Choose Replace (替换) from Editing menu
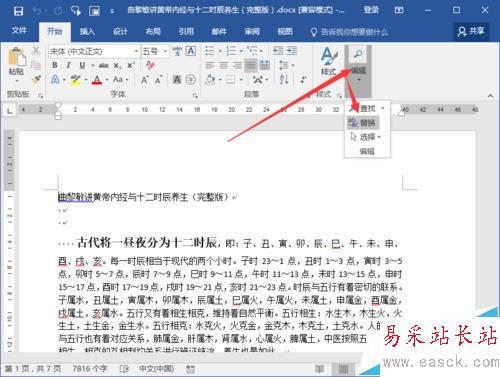The height and width of the screenshot is (377, 500). tap(363, 123)
